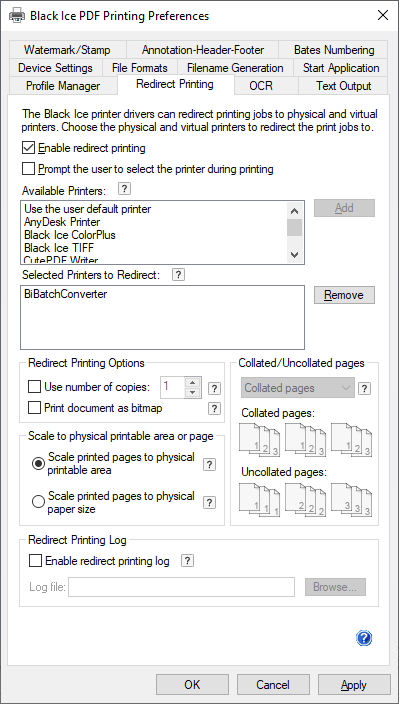Screen dimensions: 399x704
Task: Click the Available Printers list down arrow
Action: (294, 255)
